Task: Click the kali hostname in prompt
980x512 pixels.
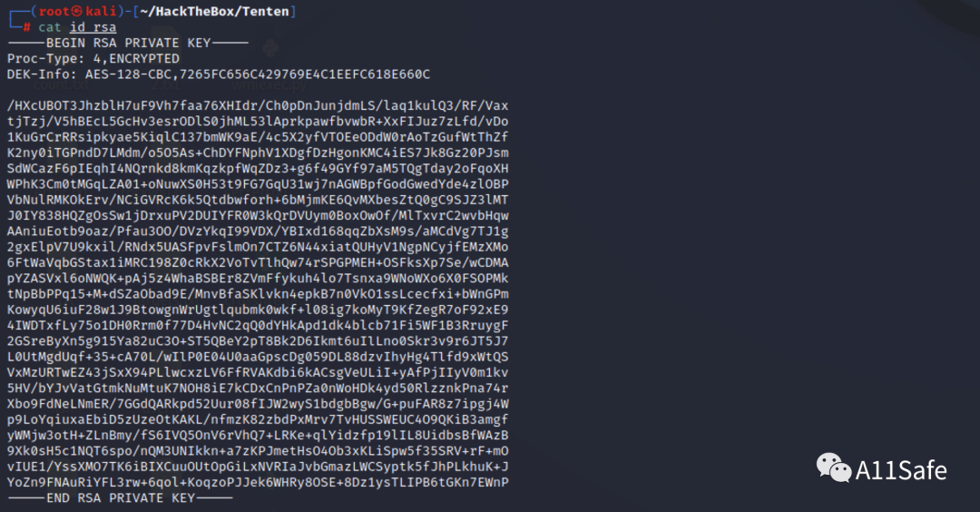Action: coord(101,11)
